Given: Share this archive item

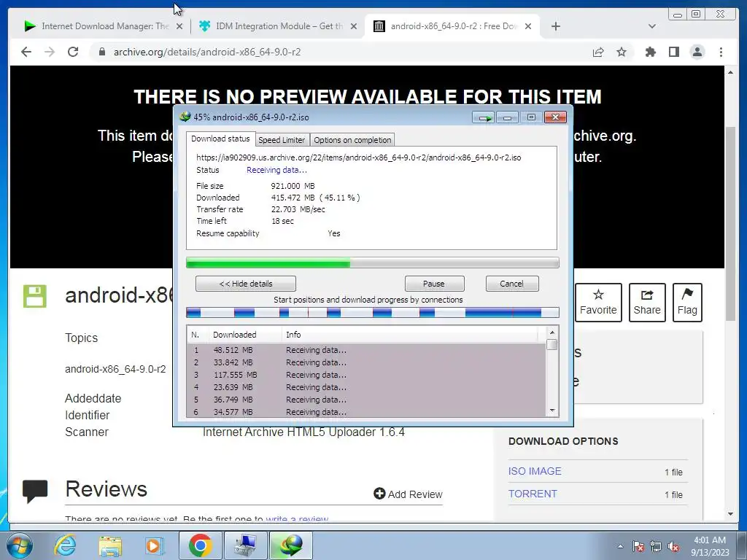Looking at the screenshot, I should click(x=647, y=303).
